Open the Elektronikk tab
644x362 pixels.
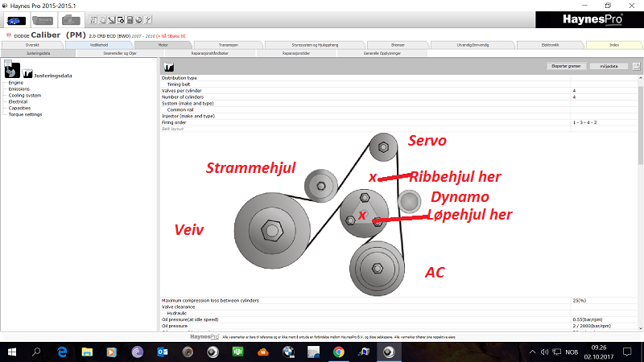[551, 45]
